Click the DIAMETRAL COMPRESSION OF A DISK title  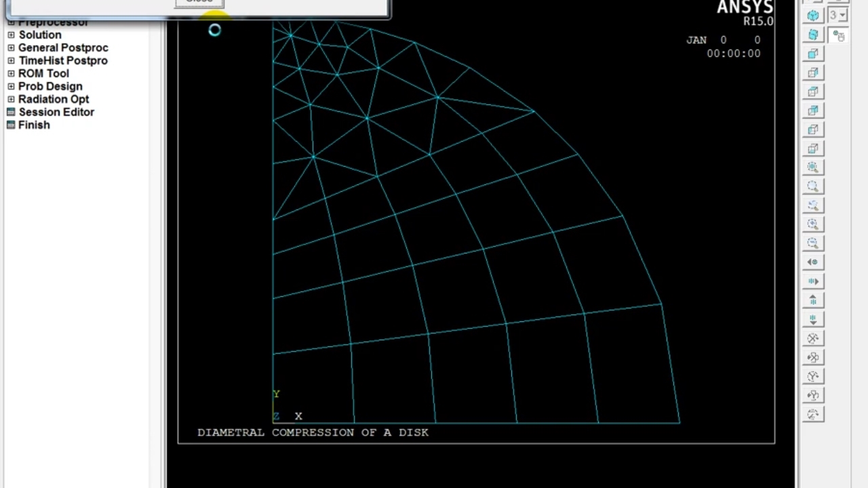click(x=313, y=432)
